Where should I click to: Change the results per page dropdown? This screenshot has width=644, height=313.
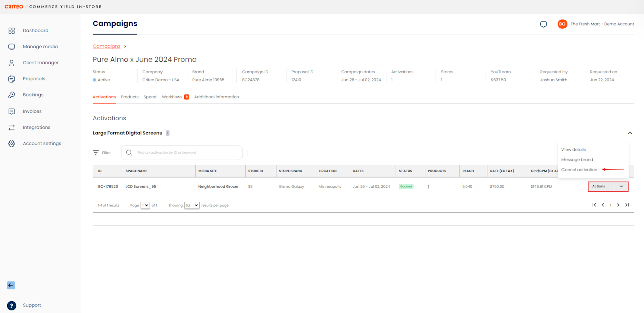point(192,205)
